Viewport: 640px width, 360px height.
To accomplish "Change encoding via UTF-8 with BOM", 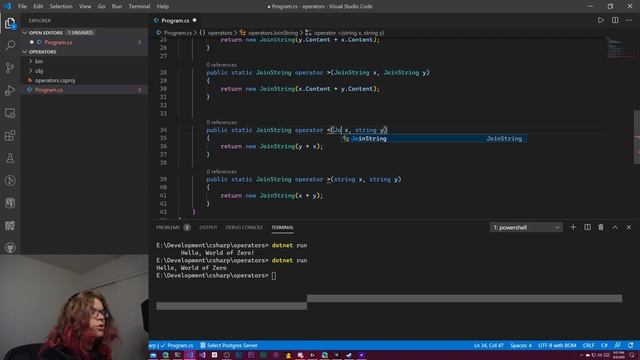I will pyautogui.click(x=557, y=345).
